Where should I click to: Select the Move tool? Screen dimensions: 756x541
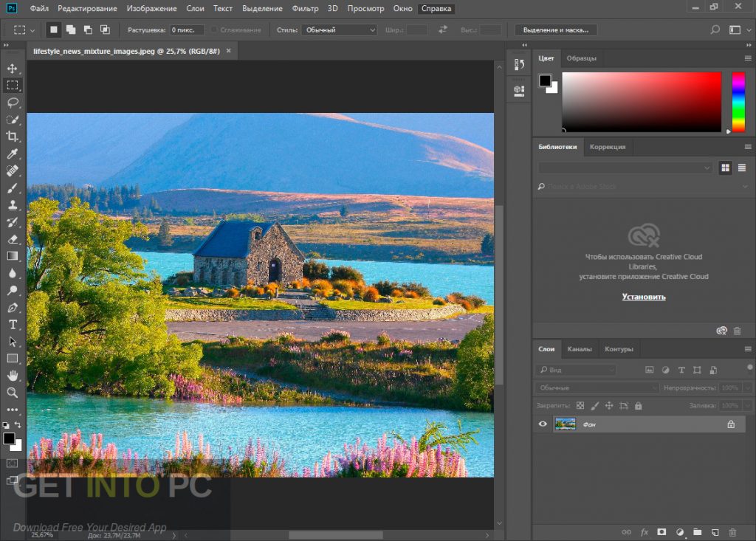(13, 69)
